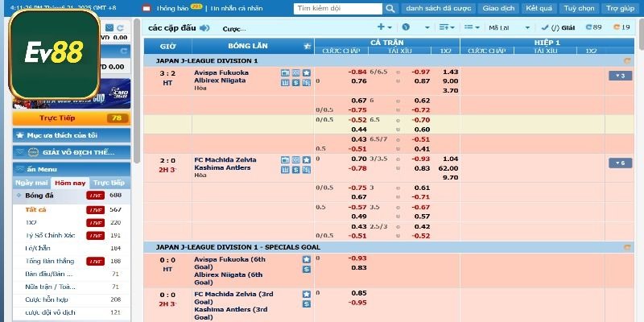Switch to the Hôm nay tab

(70, 183)
